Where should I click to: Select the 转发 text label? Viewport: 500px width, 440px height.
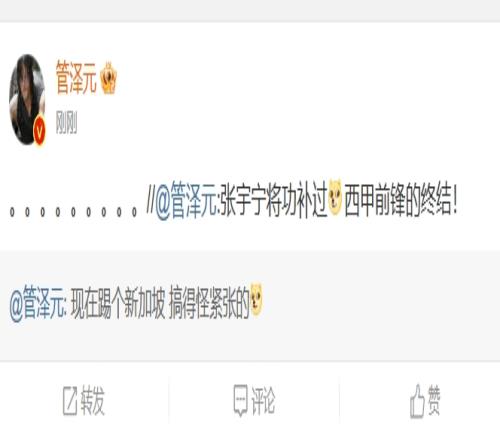(x=93, y=401)
